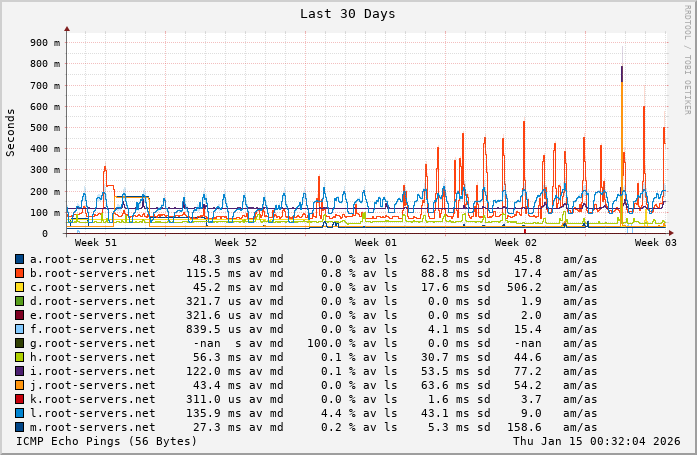Click the Week 51 axis marker
This screenshot has height=455, width=697.
tap(96, 243)
